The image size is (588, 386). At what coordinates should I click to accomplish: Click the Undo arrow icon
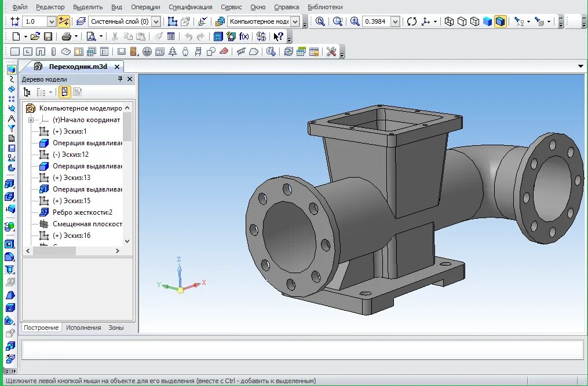click(x=189, y=36)
